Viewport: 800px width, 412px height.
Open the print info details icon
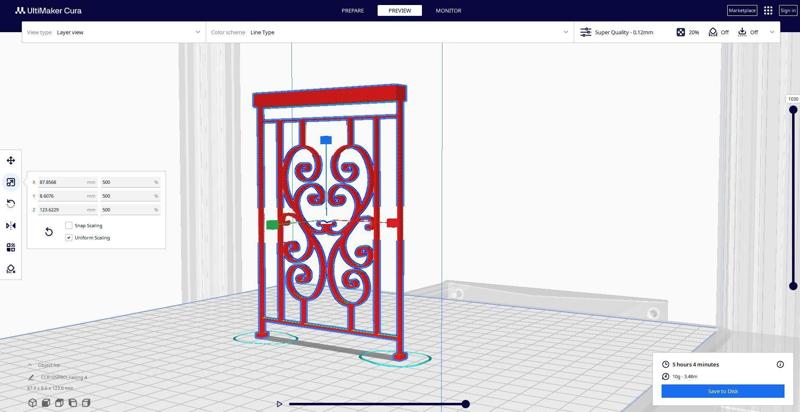[780, 364]
